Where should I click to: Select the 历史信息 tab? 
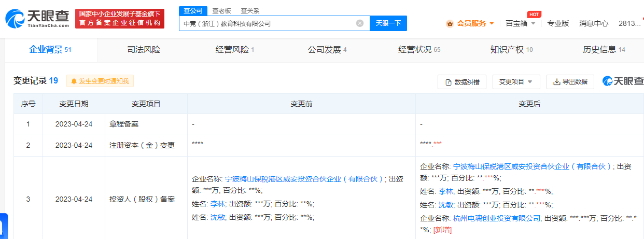coord(604,50)
